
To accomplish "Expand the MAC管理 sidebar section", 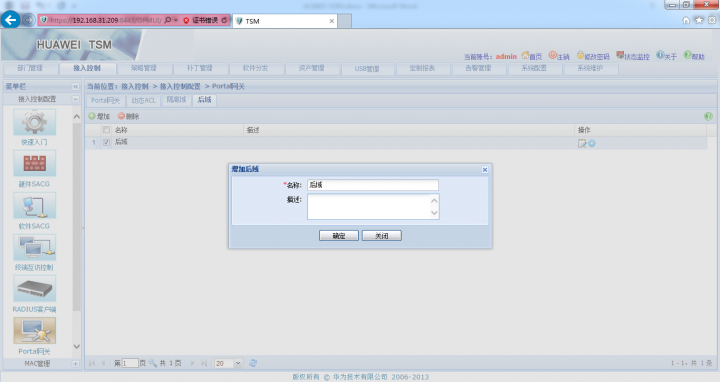I will point(75,364).
